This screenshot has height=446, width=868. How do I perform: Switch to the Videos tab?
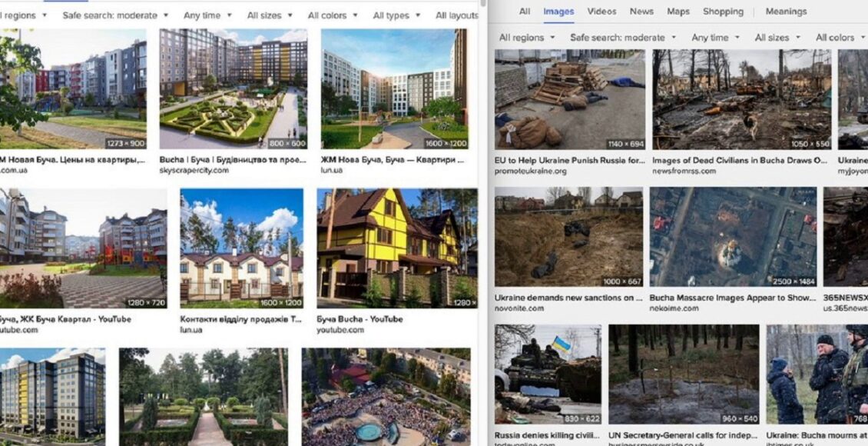(x=601, y=11)
